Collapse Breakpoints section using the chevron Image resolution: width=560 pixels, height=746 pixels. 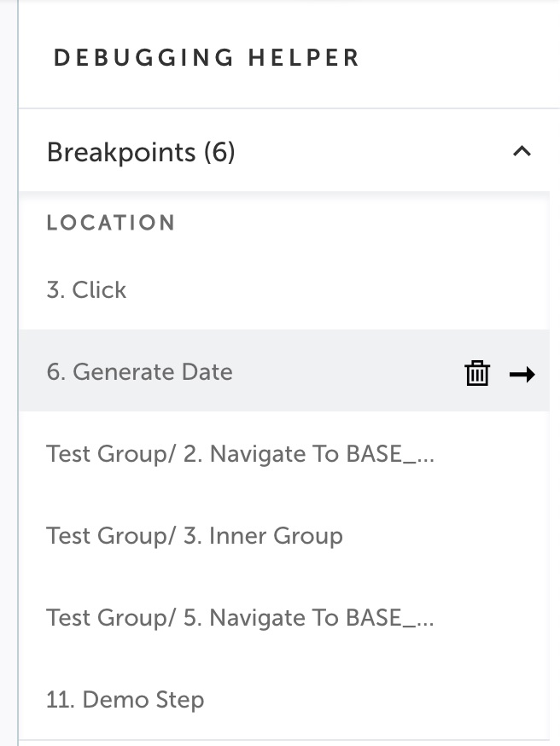pyautogui.click(x=522, y=151)
